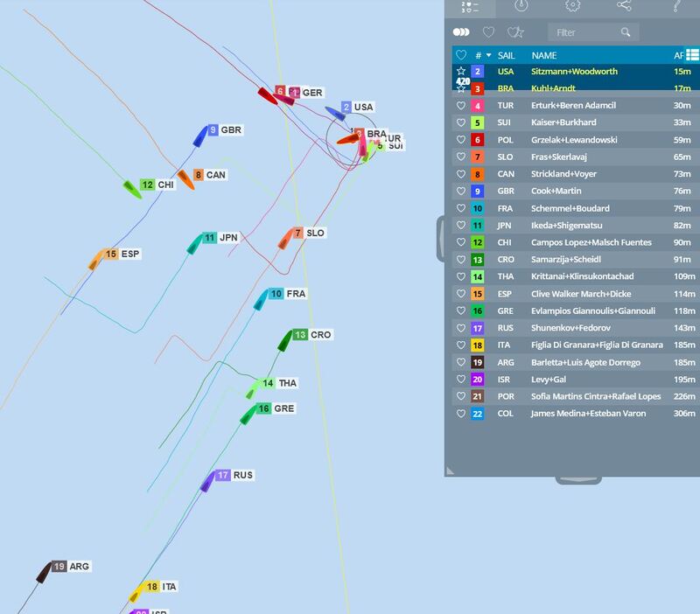Viewport: 700px width, 614px height.
Task: Open the speedometer gauge panel
Action: (x=521, y=5)
